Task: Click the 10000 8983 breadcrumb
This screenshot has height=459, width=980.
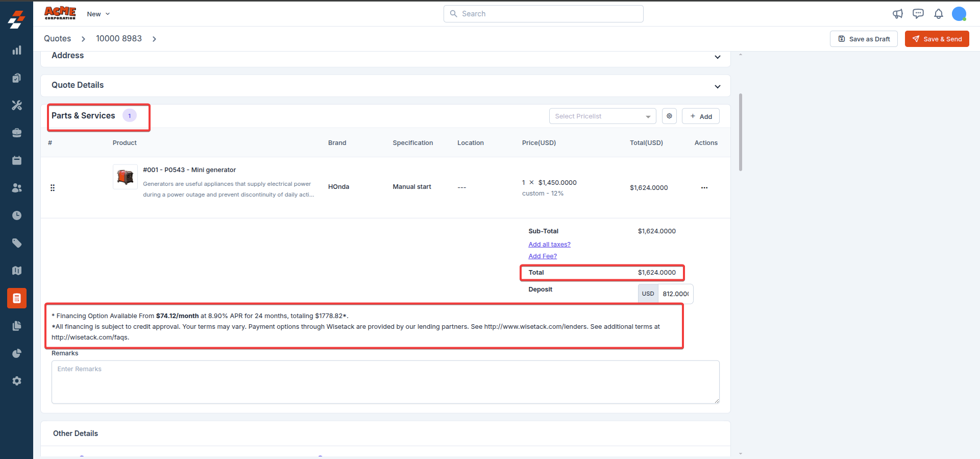Action: 119,39
